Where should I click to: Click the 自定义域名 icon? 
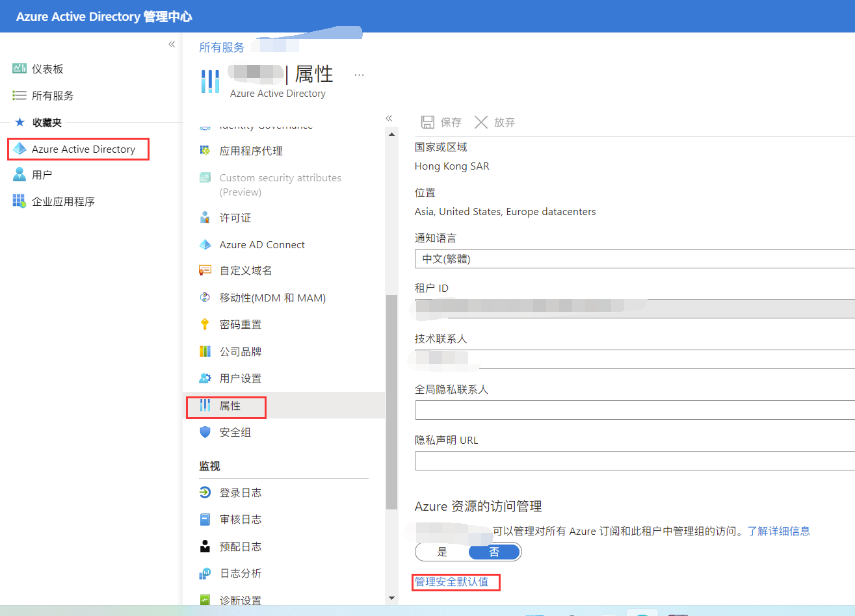coord(205,270)
